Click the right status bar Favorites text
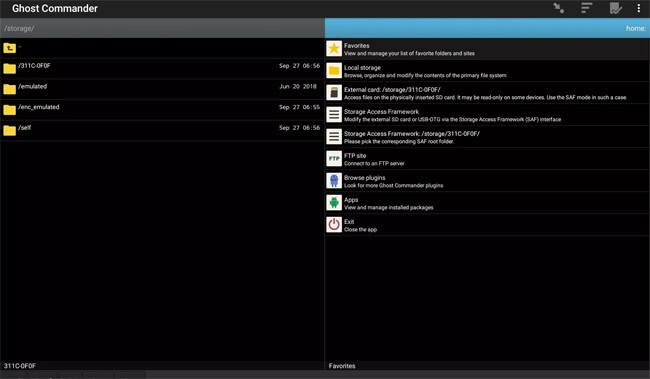The image size is (650, 379). pos(342,366)
